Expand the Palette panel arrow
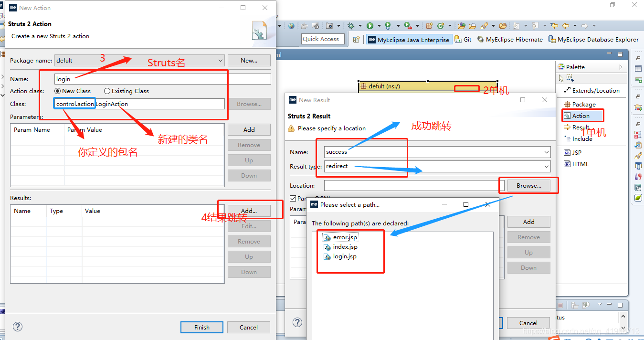 621,67
